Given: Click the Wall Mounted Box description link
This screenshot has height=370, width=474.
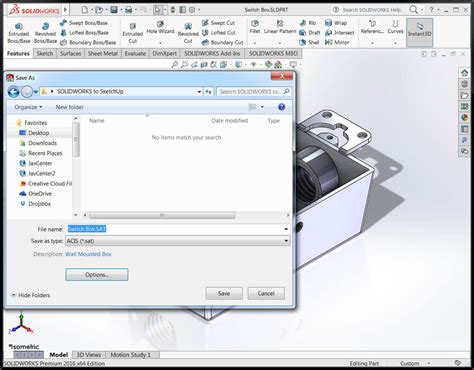Looking at the screenshot, I should 88,254.
